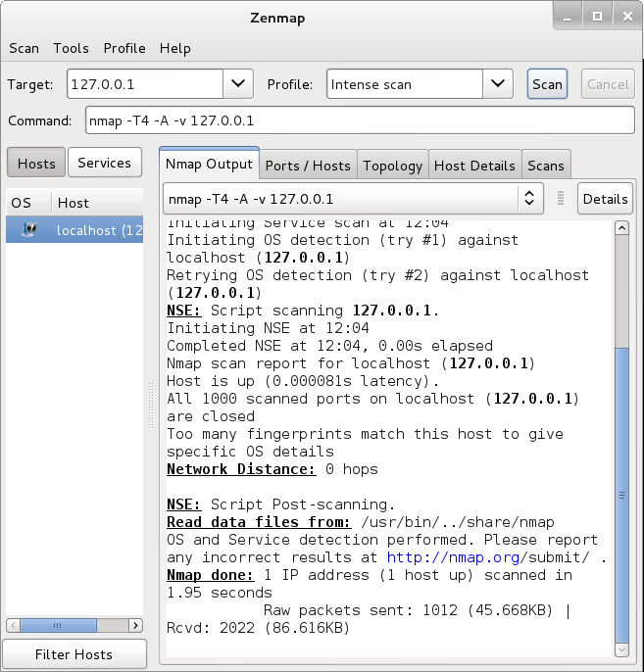Click the output scroll up arrow
Viewport: 644px width, 672px height.
click(x=621, y=228)
